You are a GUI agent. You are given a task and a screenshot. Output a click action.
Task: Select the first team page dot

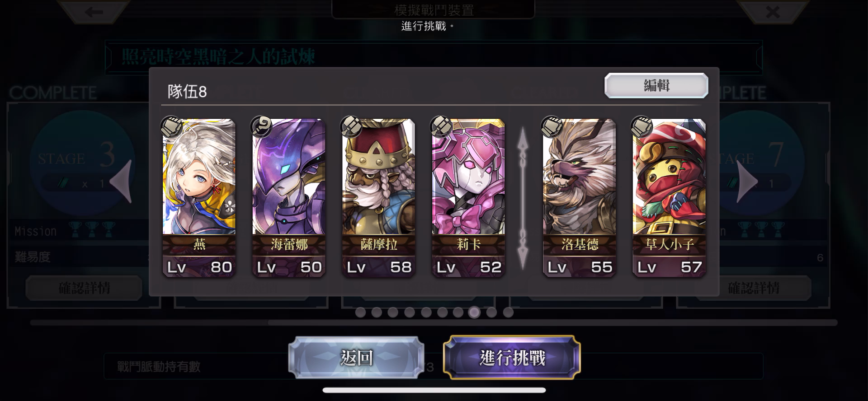[x=360, y=312]
